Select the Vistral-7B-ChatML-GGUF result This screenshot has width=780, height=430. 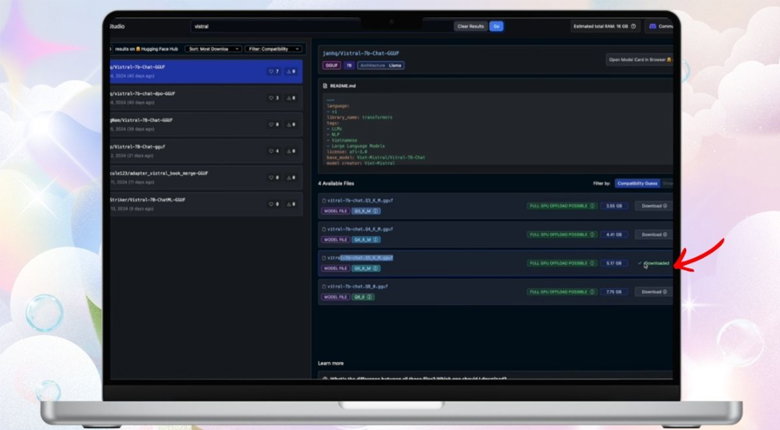click(206, 204)
